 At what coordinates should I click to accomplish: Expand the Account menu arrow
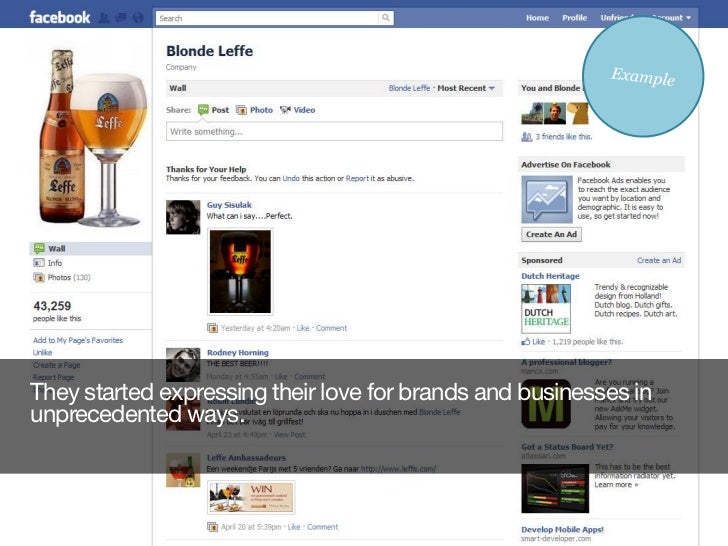click(x=689, y=18)
